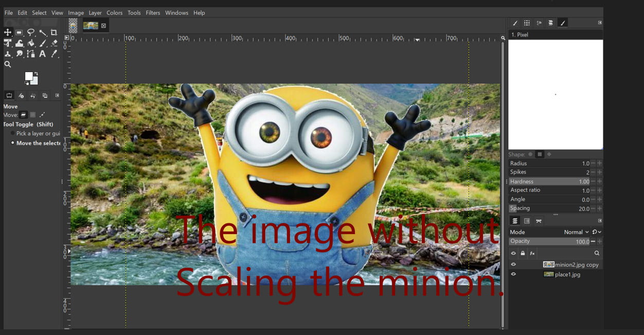Viewport: 644px width, 335px height.
Task: Hide the place1.jpg layer
Action: click(x=513, y=274)
